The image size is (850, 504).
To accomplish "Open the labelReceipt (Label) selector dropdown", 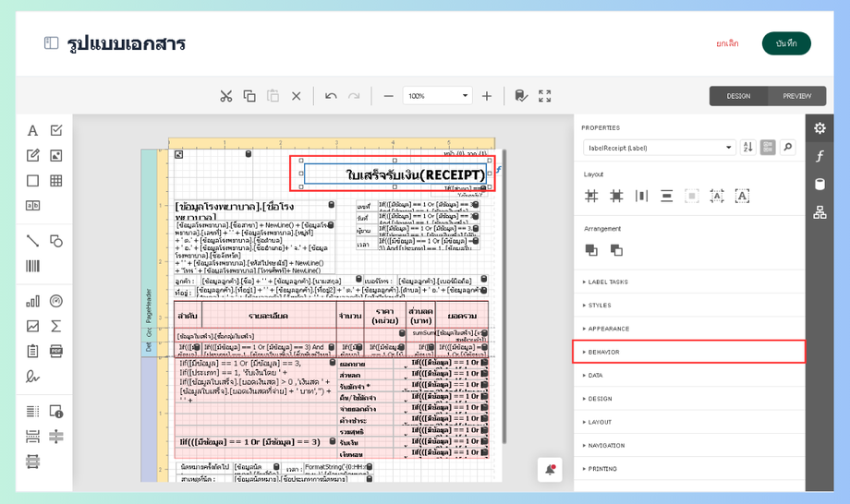I will point(729,148).
